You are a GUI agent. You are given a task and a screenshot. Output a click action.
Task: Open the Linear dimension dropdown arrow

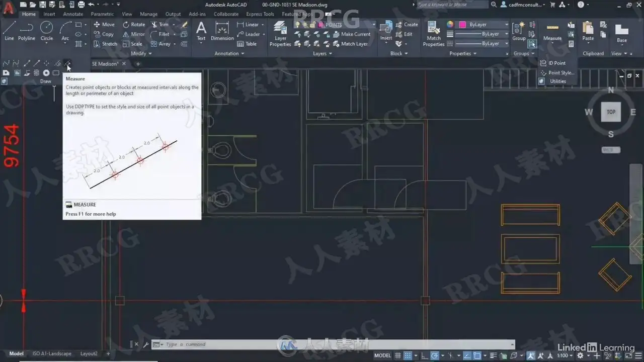[x=263, y=25]
